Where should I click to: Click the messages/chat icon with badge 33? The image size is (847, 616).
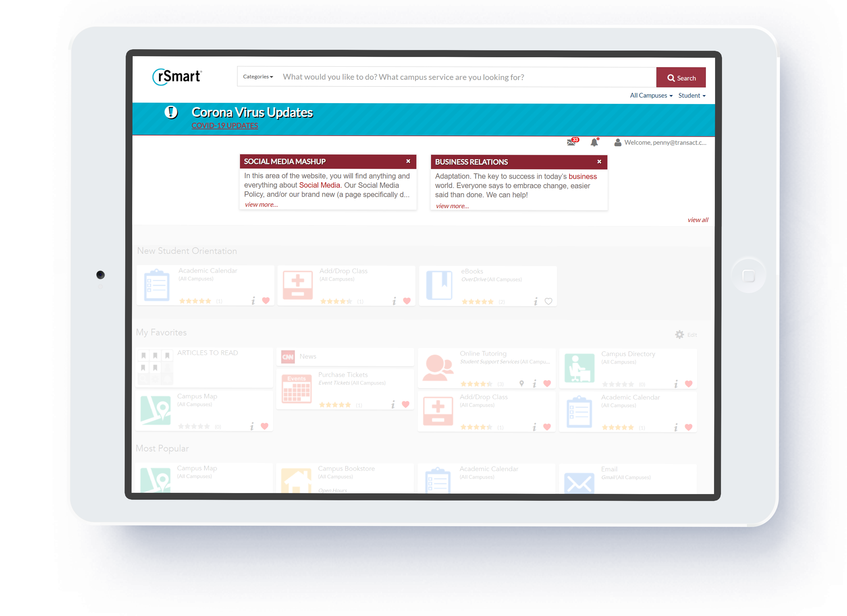(571, 143)
